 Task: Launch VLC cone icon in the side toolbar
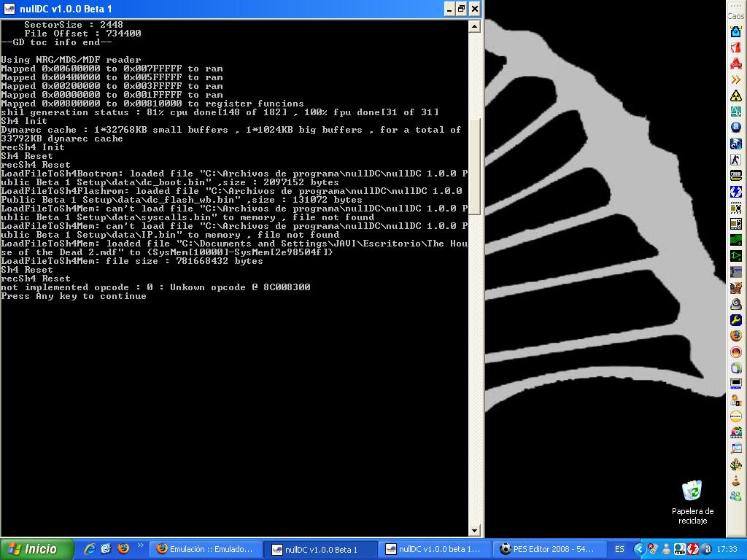[736, 481]
